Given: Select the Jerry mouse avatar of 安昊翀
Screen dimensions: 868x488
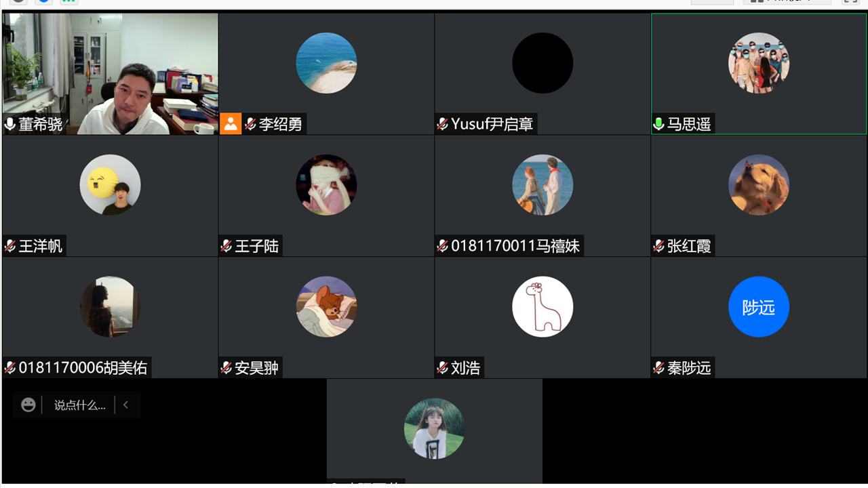Looking at the screenshot, I should pos(326,307).
